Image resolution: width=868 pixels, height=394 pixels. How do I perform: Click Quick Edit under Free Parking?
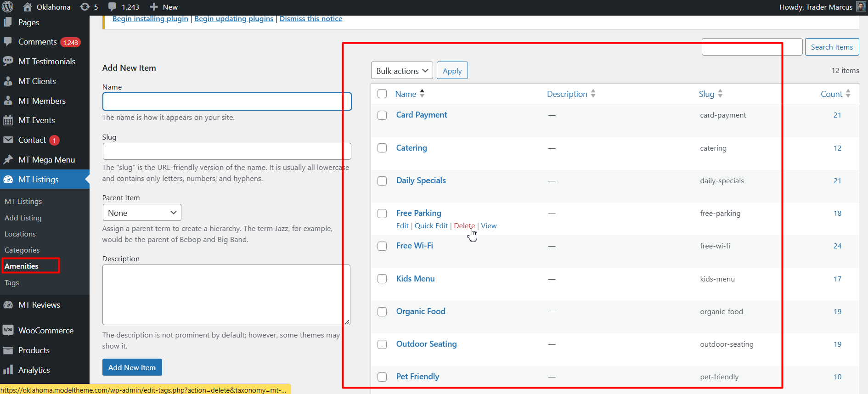click(431, 225)
